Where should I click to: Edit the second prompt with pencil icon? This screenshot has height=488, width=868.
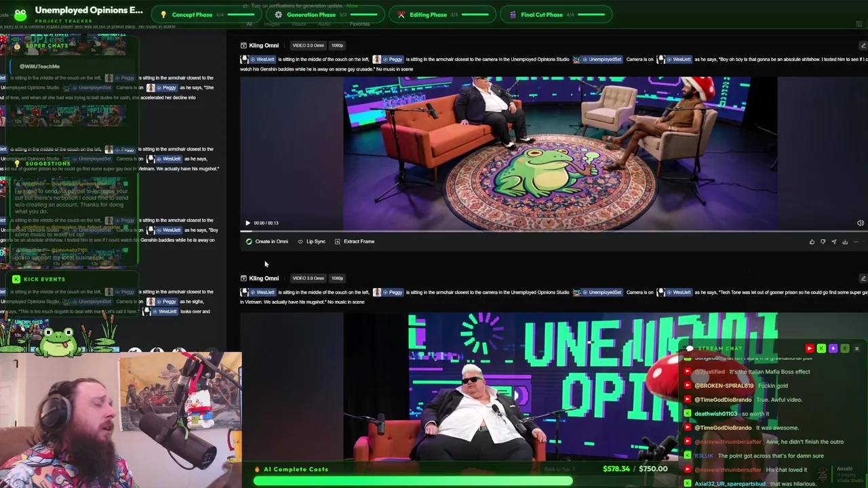[863, 278]
